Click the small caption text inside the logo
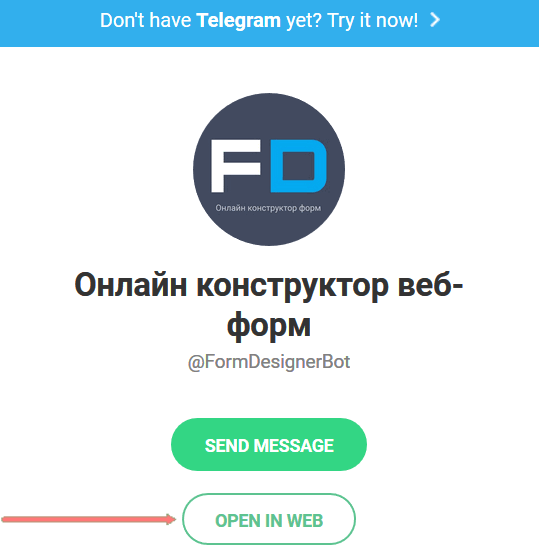The width and height of the screenshot is (539, 551). [268, 208]
